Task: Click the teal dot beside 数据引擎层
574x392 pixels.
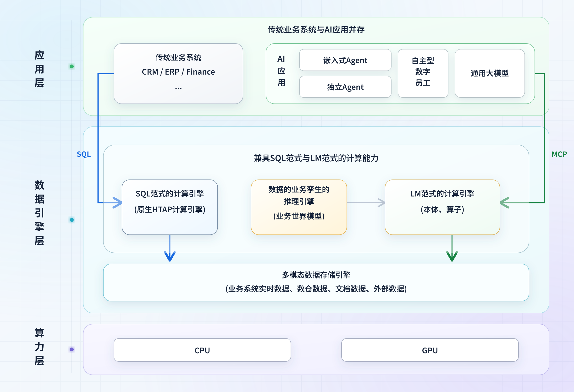Action: [x=72, y=220]
